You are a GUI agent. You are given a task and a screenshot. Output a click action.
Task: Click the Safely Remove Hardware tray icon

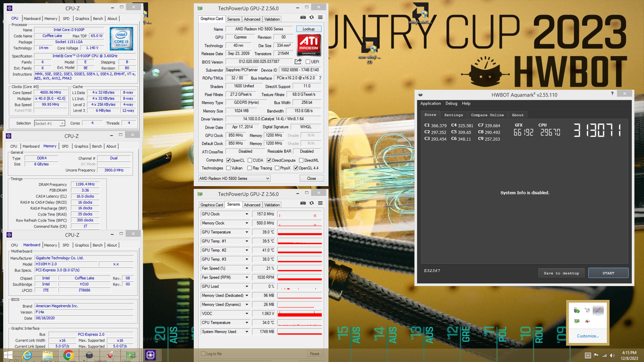[577, 310]
